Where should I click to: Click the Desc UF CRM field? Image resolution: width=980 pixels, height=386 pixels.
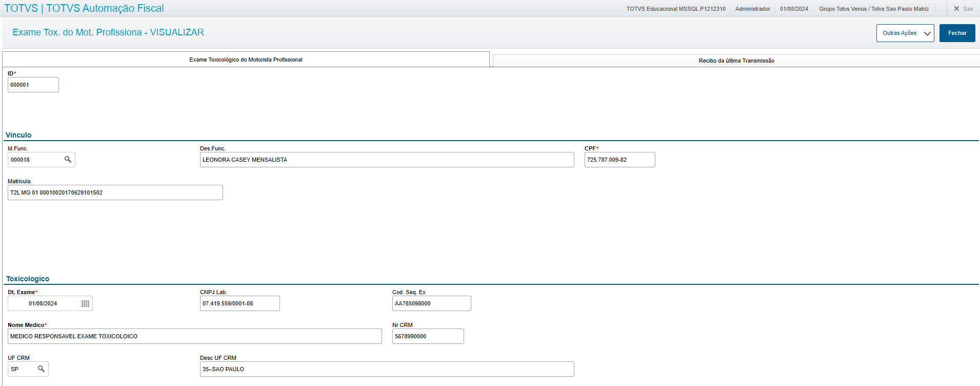(x=387, y=369)
